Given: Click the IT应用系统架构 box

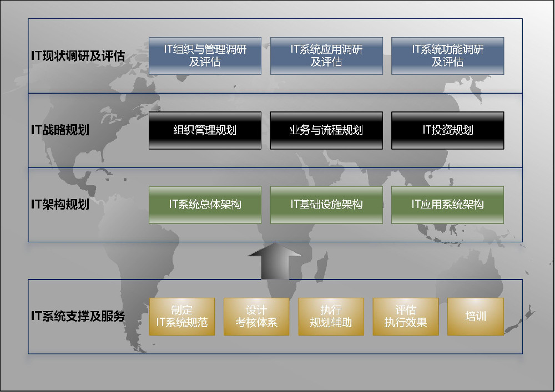Looking at the screenshot, I should pyautogui.click(x=448, y=205).
